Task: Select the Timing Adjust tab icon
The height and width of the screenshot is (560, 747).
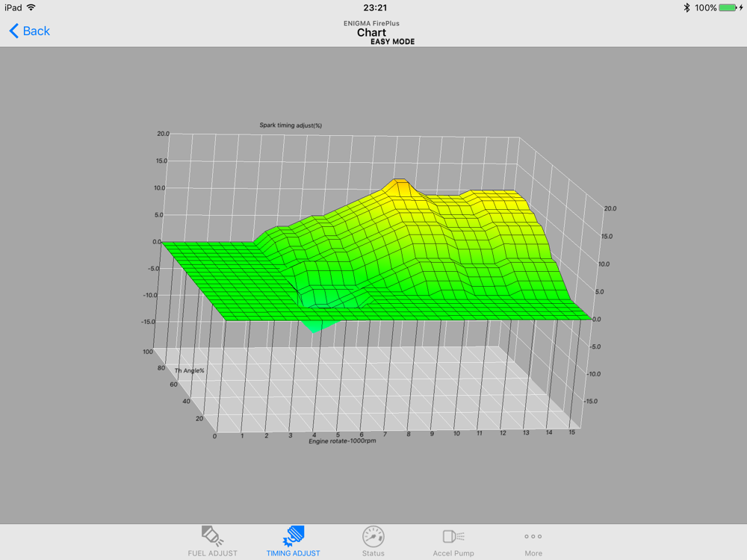Action: (x=294, y=535)
